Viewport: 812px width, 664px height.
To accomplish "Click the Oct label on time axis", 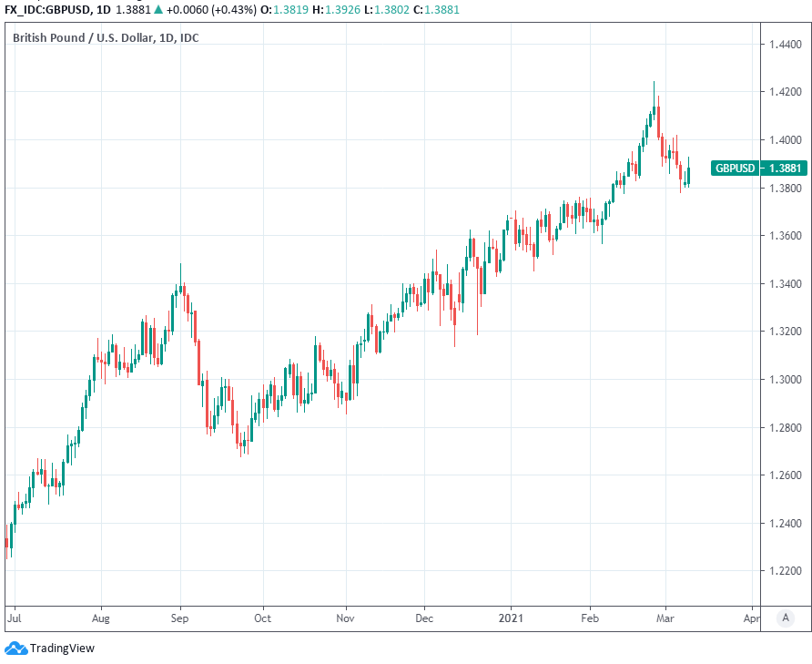I will click(x=262, y=618).
